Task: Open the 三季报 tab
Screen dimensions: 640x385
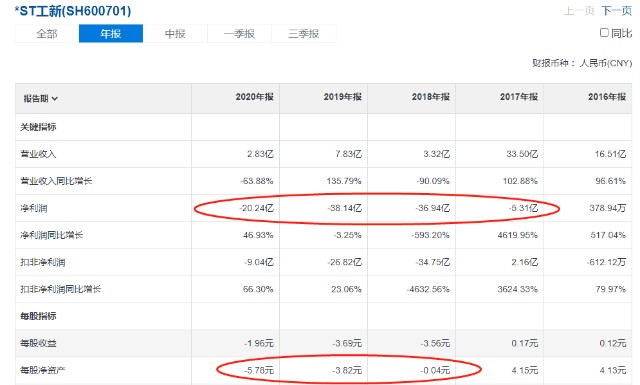Action: click(x=304, y=33)
